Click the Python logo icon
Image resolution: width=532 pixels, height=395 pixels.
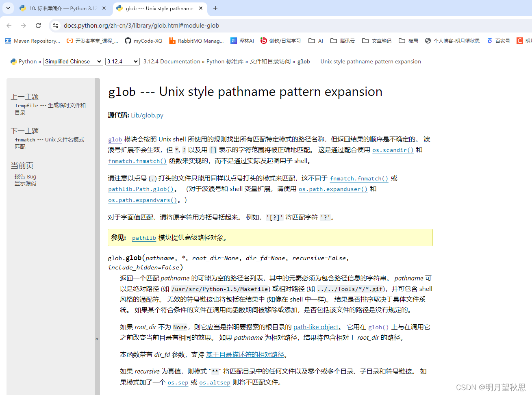[13, 61]
